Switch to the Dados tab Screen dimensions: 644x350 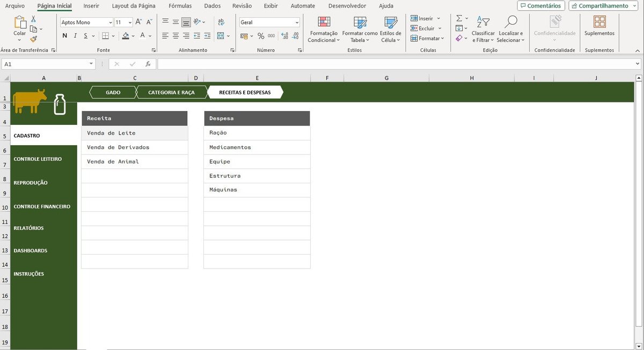(x=213, y=6)
